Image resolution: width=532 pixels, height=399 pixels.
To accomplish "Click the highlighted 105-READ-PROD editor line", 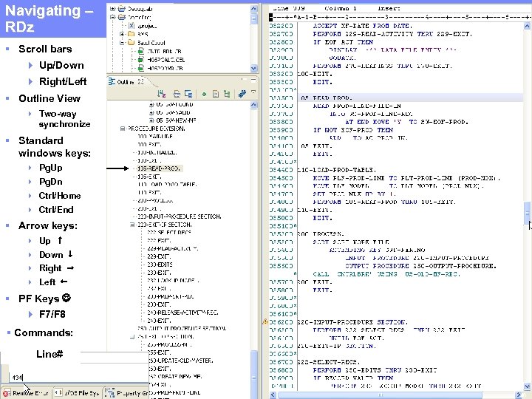I will [411, 98].
